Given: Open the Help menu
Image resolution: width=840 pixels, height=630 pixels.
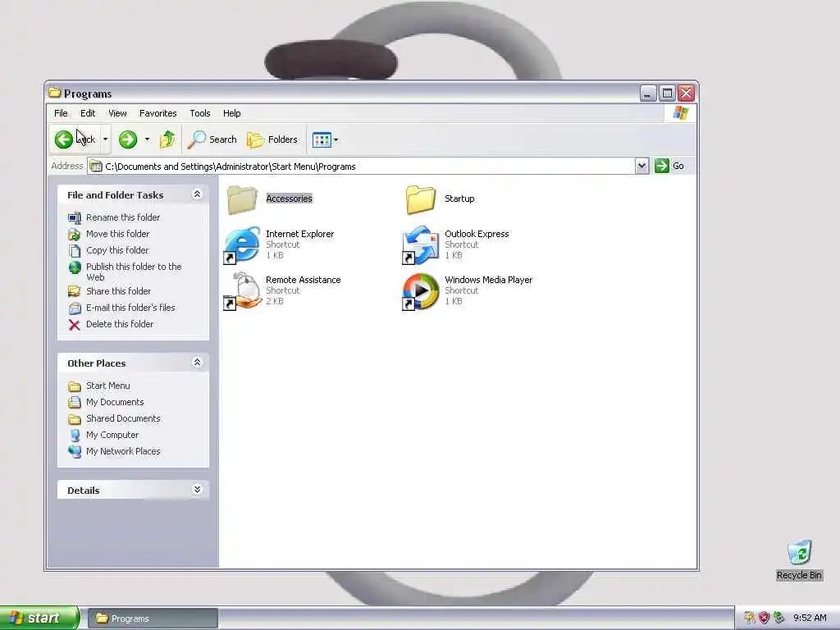Looking at the screenshot, I should point(232,113).
